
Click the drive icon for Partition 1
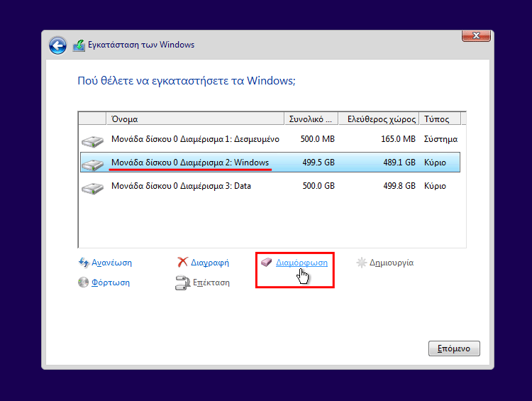pyautogui.click(x=92, y=140)
